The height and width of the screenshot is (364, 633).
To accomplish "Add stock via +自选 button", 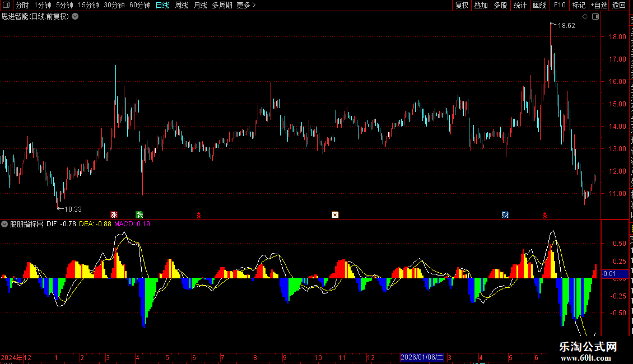I will (x=599, y=5).
